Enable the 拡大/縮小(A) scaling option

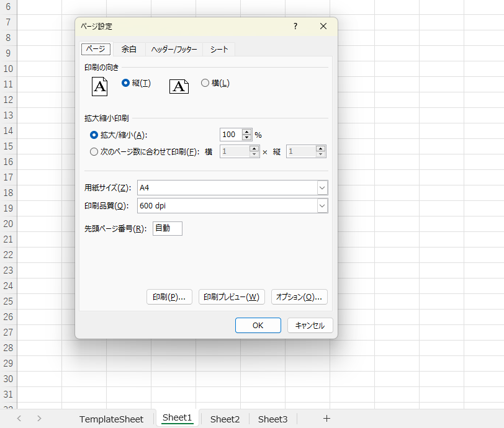coord(94,135)
